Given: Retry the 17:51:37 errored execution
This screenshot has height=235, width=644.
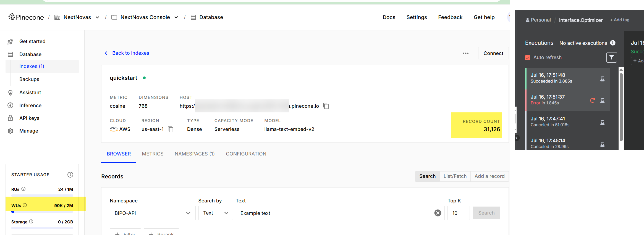Looking at the screenshot, I should pos(592,101).
